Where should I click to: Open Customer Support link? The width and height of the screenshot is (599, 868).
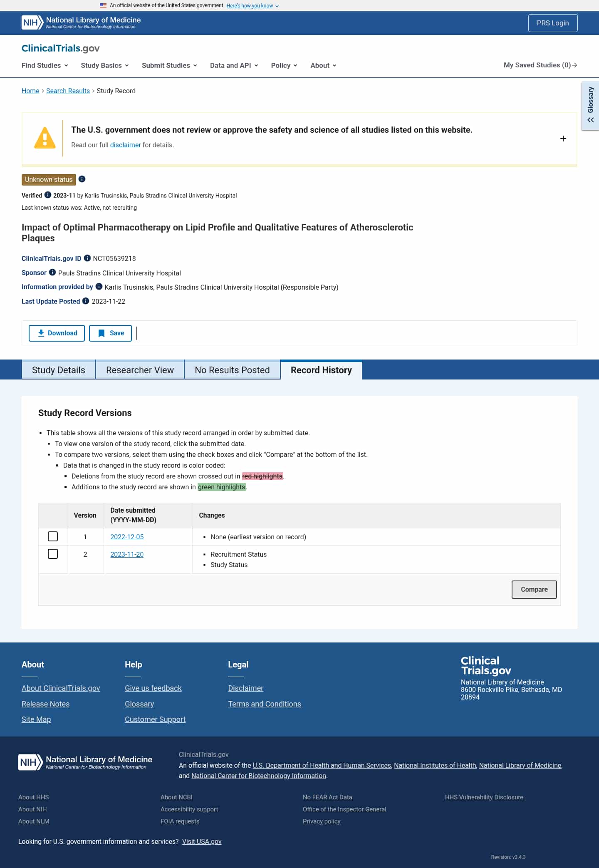point(155,719)
